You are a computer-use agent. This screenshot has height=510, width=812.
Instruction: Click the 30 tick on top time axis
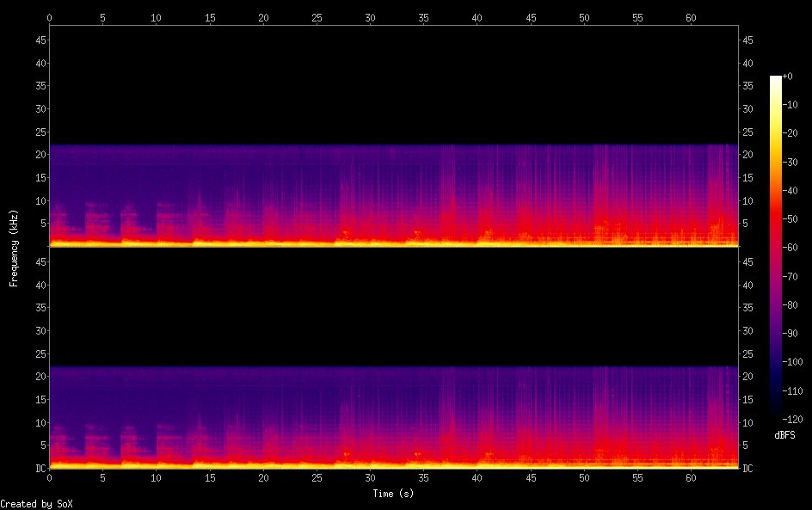(x=370, y=17)
